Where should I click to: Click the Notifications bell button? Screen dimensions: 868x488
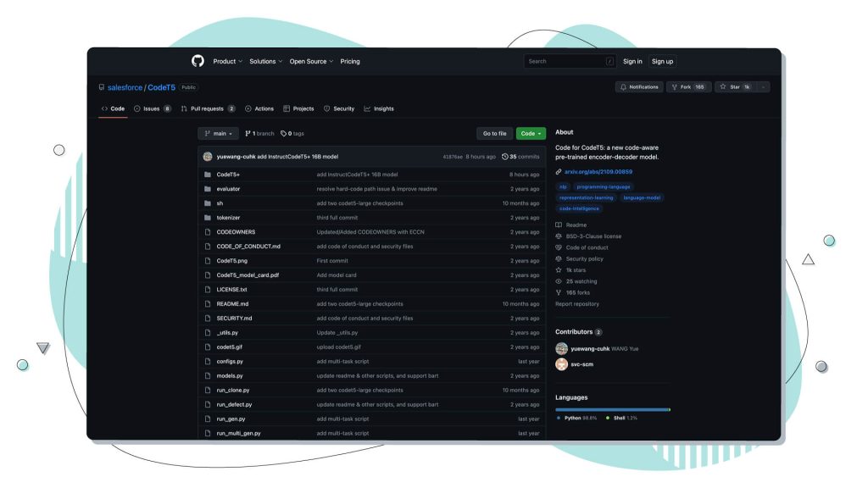[x=639, y=87]
